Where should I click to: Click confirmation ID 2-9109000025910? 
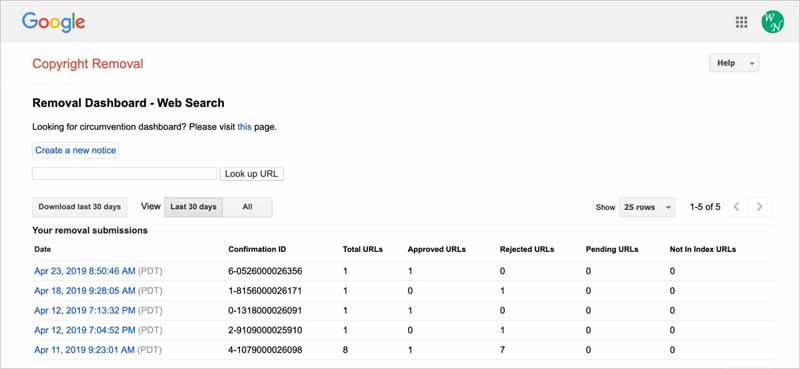[x=265, y=330]
